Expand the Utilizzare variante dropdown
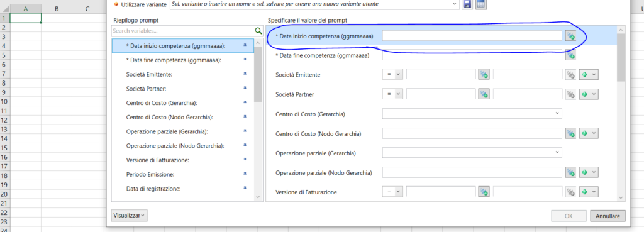 click(454, 4)
